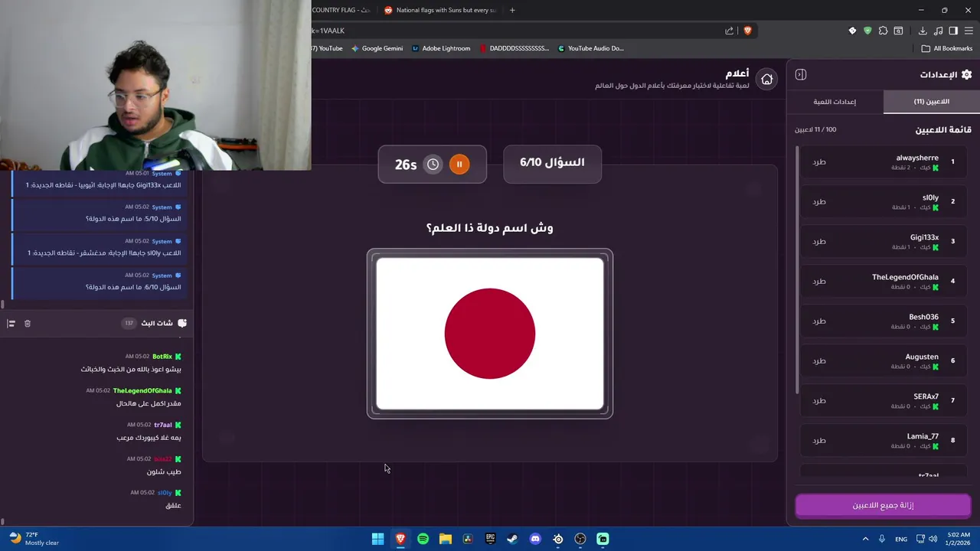Open the YouTube Audio Do... bookmark
980x551 pixels.
click(590, 48)
